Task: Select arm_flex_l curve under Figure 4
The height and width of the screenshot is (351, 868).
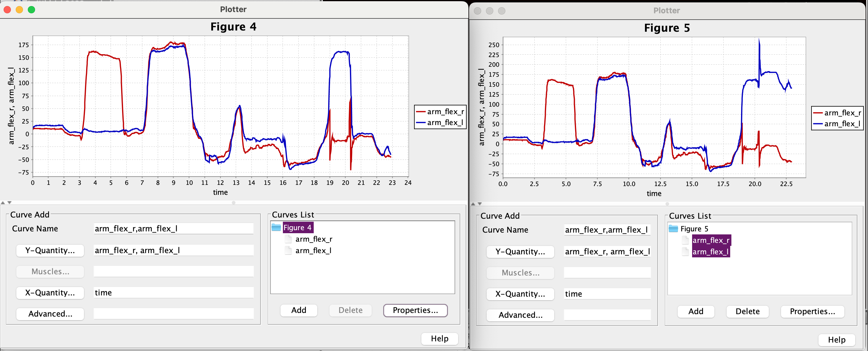Action: point(313,251)
